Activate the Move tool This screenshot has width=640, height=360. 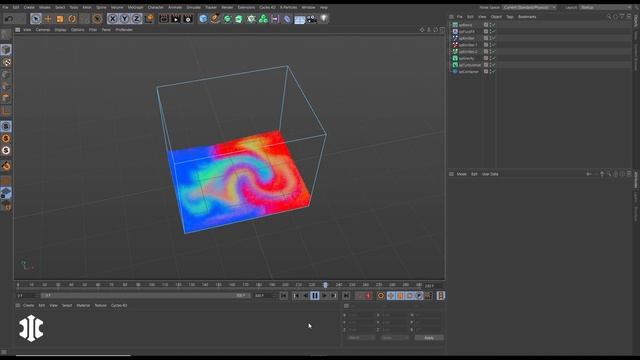tap(48, 19)
